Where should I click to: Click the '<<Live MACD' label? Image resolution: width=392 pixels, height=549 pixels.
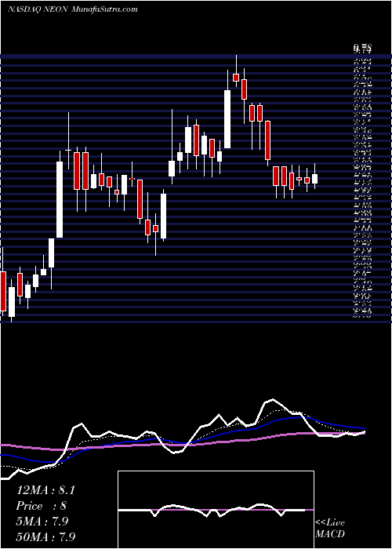[x=330, y=529]
